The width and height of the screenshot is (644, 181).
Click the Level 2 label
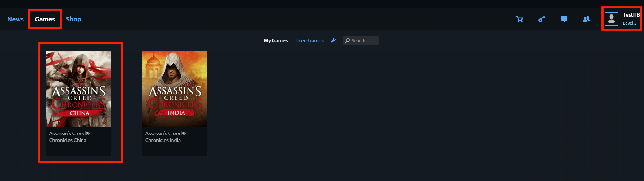630,23
